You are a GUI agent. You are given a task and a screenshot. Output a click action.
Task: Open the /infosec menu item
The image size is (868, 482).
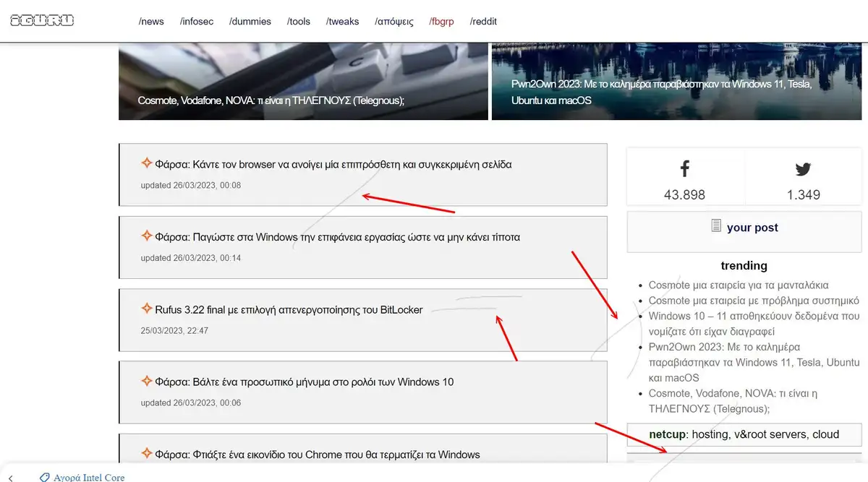(196, 22)
